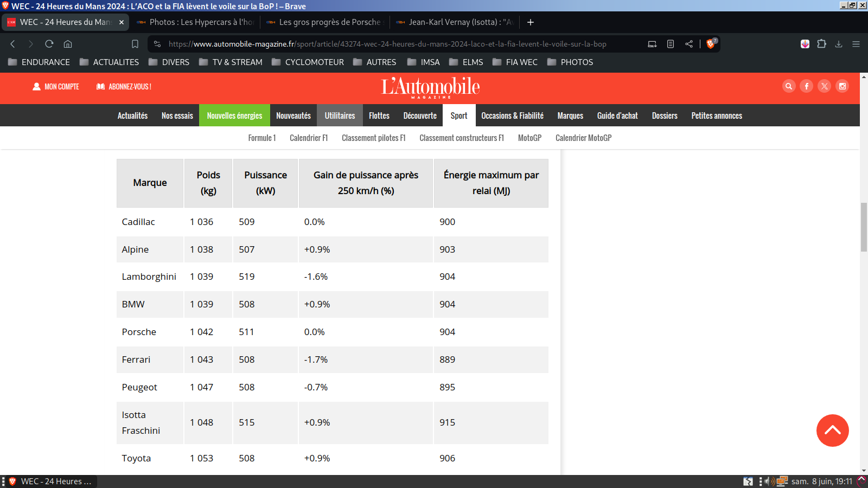Image resolution: width=868 pixels, height=488 pixels.
Task: Go to Occasions & Fiabilité section
Action: click(512, 115)
